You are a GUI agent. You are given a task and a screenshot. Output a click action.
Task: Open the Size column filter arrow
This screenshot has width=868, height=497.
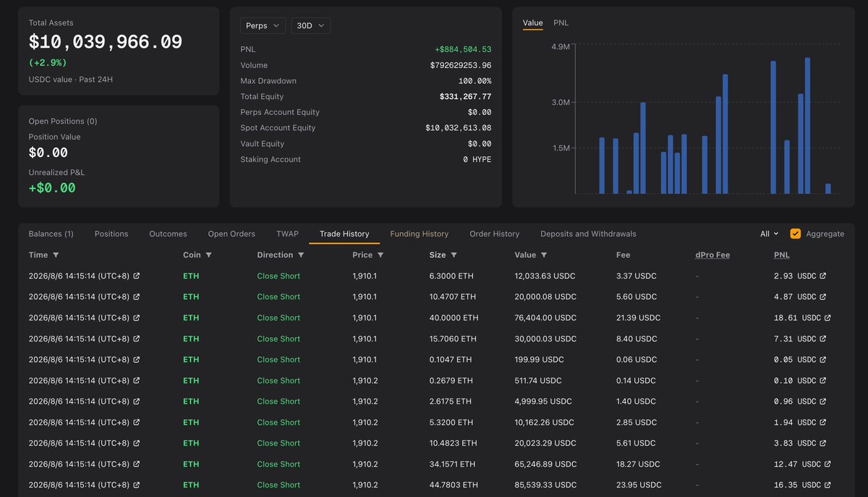coord(454,255)
